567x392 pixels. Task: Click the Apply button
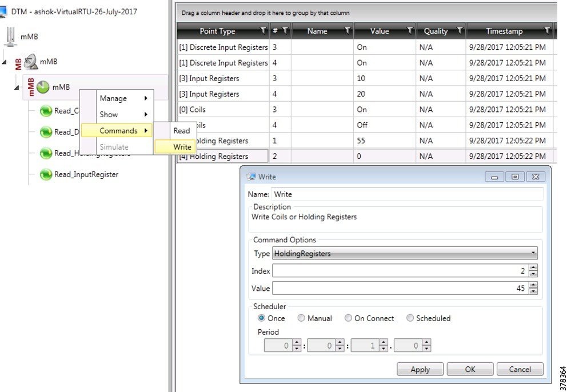tap(420, 369)
